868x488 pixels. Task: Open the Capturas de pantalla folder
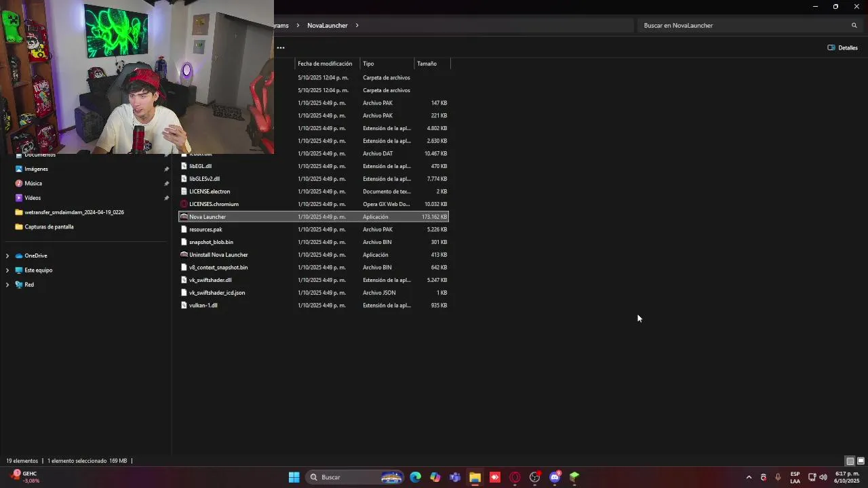[x=49, y=227]
